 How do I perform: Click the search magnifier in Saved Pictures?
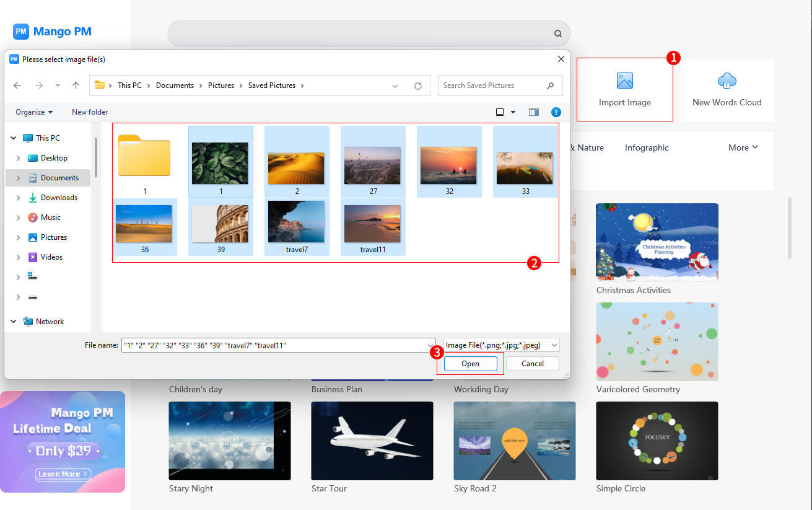coord(550,86)
